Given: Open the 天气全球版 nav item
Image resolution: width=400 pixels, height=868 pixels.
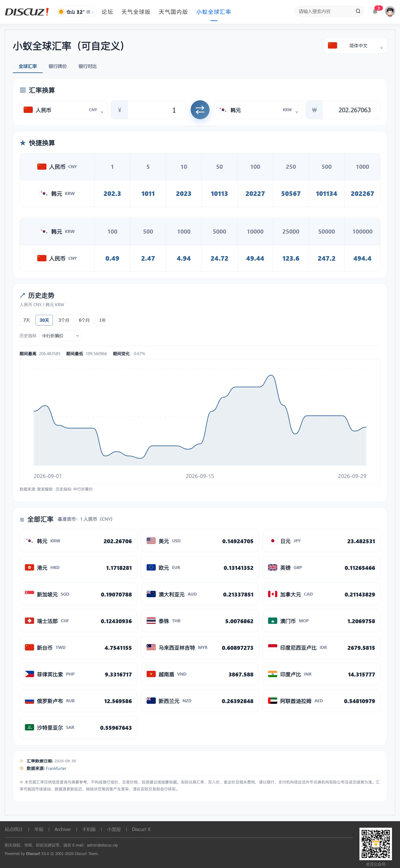Looking at the screenshot, I should 136,12.
